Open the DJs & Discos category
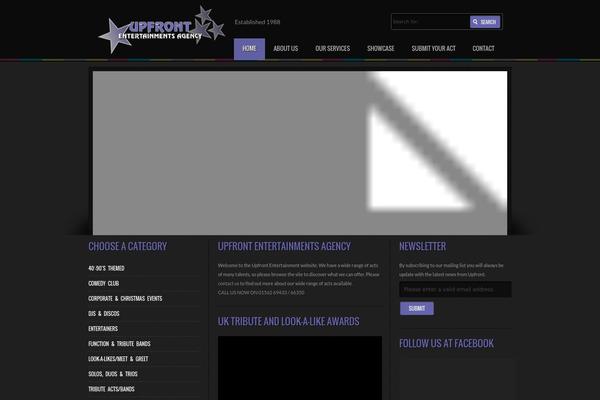Screen dimensions: 600x400 point(104,313)
